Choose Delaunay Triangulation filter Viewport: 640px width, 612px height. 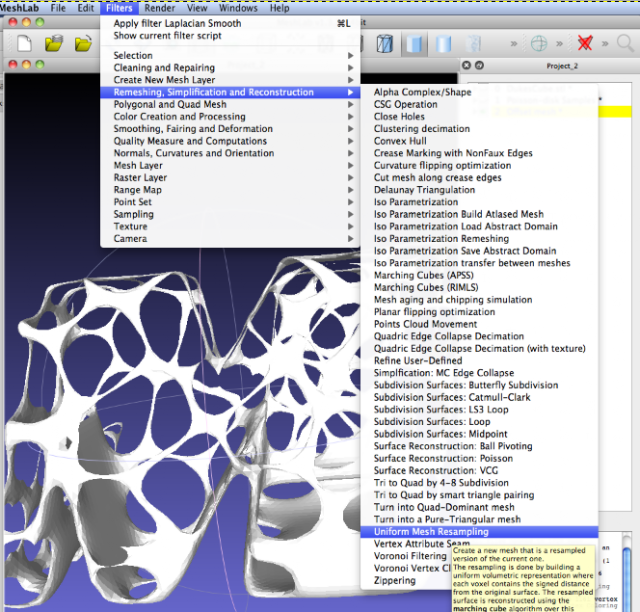480,190
